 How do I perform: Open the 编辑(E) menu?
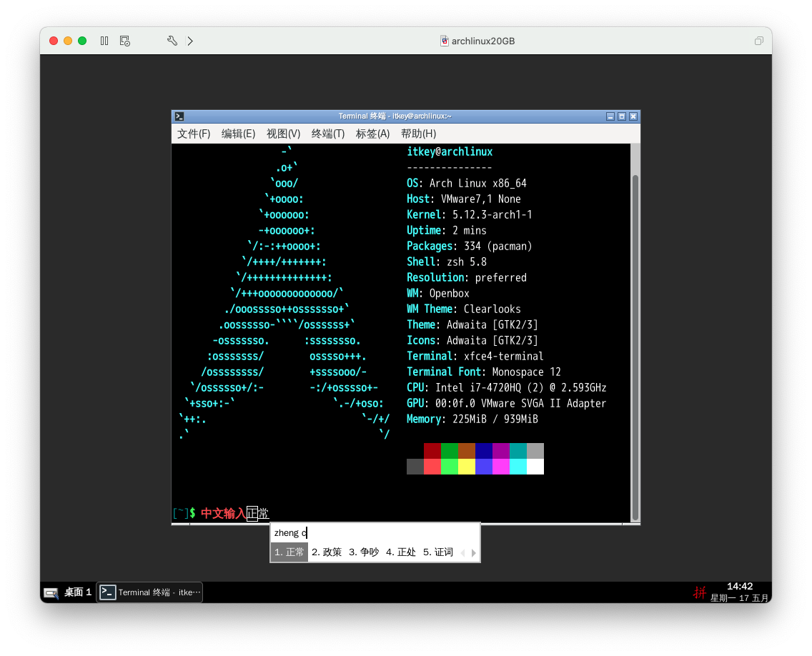pos(238,134)
